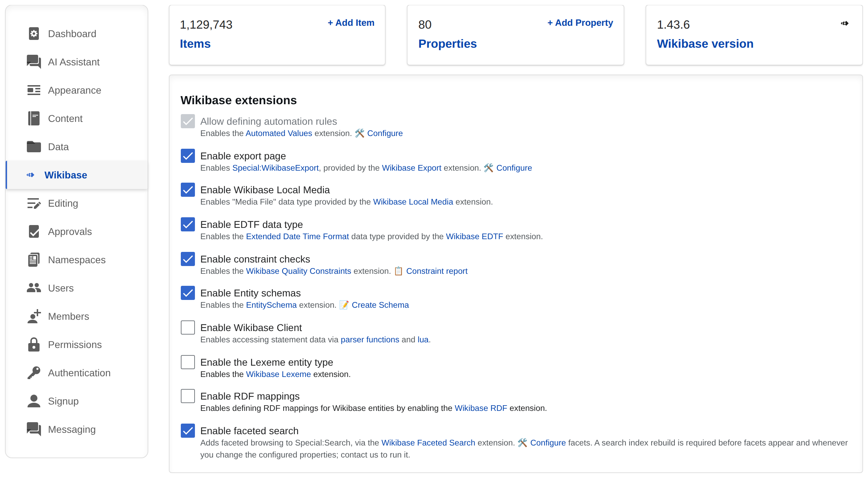Go to Appearance settings label
This screenshot has height=478, width=868.
point(75,90)
